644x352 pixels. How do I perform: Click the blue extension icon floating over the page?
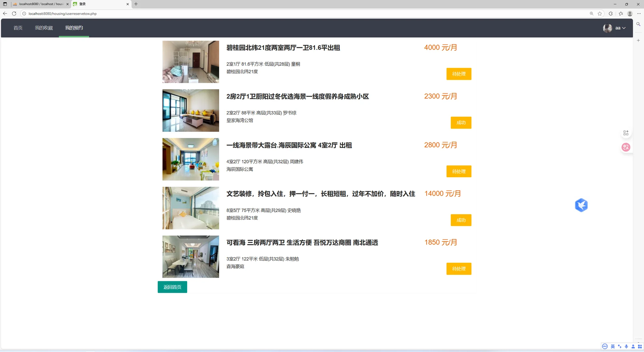pyautogui.click(x=581, y=205)
